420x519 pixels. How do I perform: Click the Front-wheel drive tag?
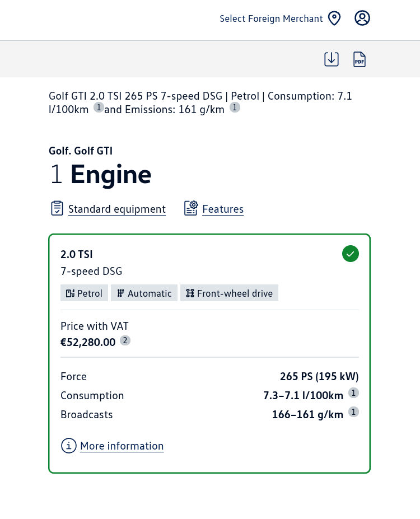[x=229, y=293]
